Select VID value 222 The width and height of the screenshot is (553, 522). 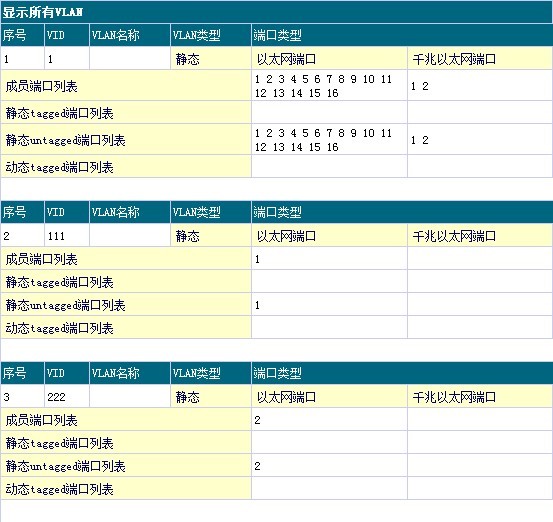56,397
